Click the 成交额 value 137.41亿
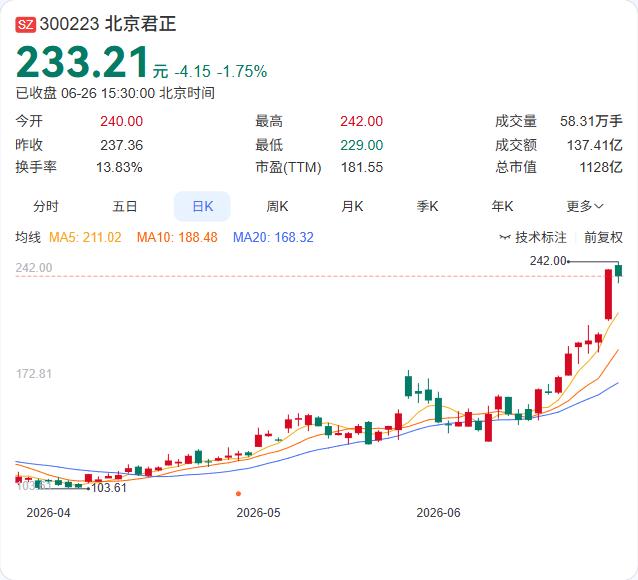 pos(595,145)
